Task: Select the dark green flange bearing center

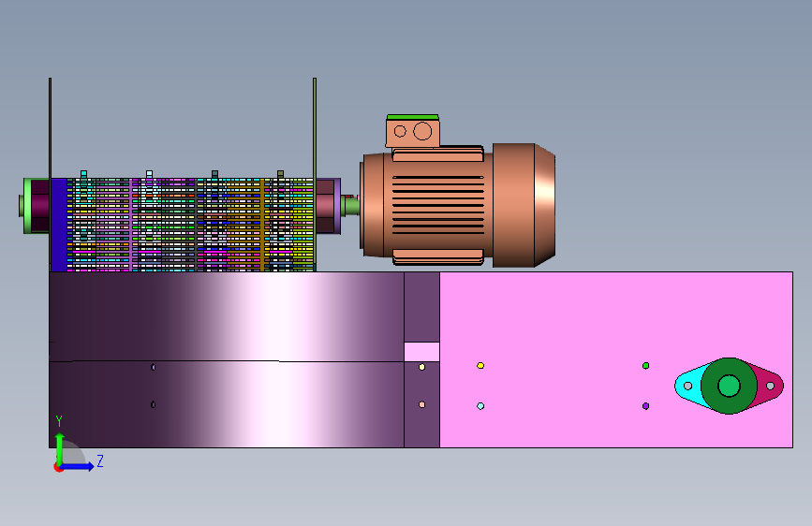Action: tap(730, 386)
